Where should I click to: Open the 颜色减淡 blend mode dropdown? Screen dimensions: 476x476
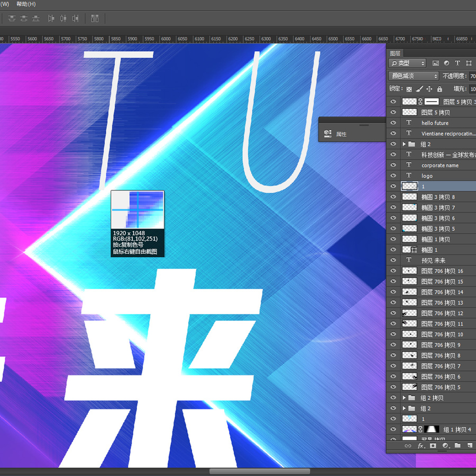click(414, 76)
